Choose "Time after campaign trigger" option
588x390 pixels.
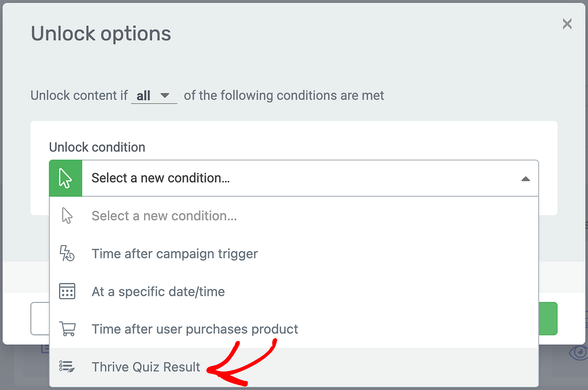point(175,254)
